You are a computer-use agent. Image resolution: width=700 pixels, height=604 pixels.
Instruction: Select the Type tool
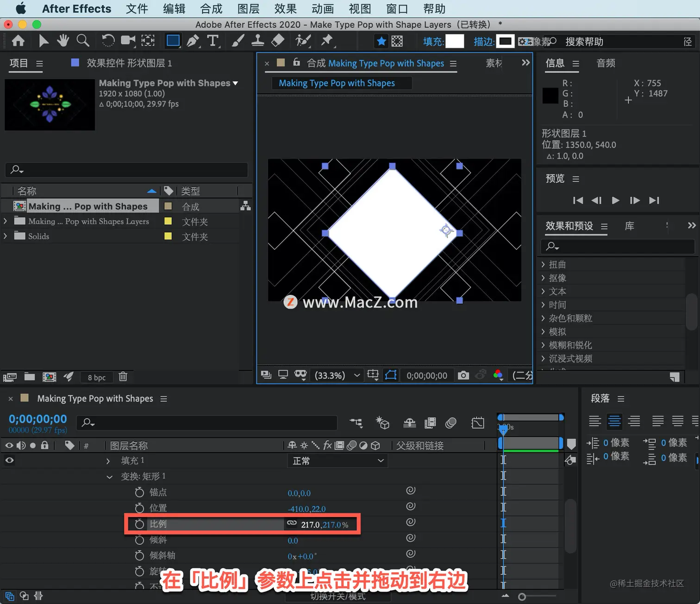(x=212, y=41)
